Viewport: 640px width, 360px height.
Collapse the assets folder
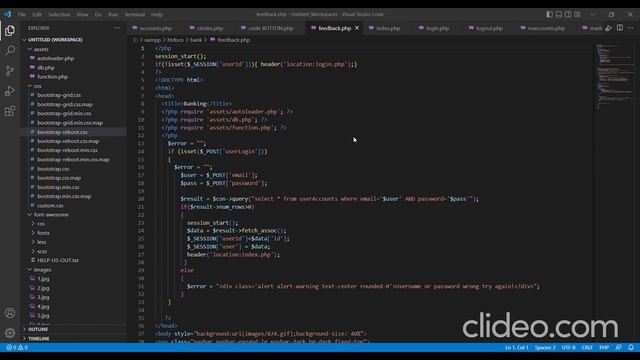coord(73,49)
